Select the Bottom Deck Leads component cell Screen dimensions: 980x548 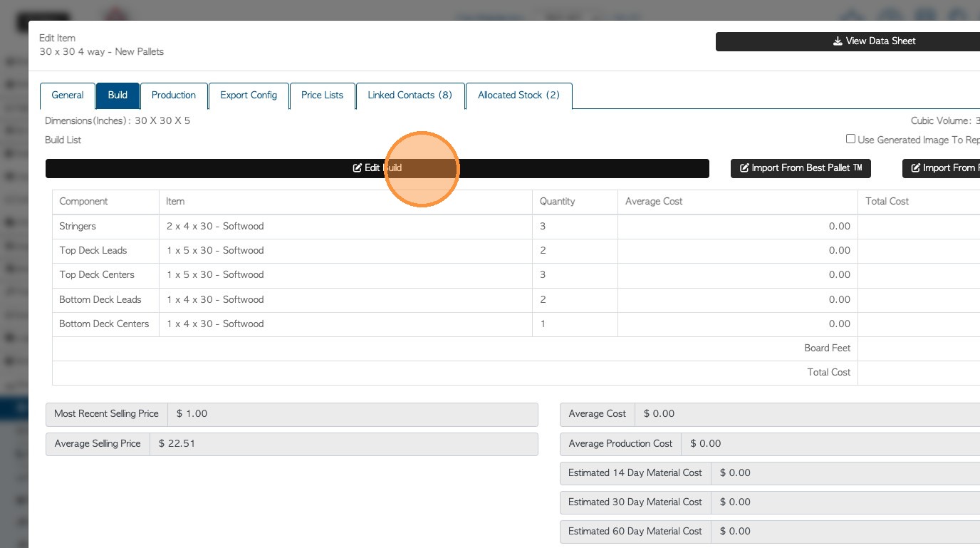coord(106,300)
